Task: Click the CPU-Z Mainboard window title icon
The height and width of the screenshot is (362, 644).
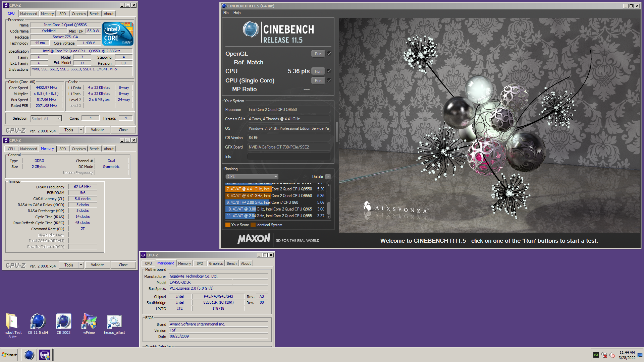Action: point(143,255)
